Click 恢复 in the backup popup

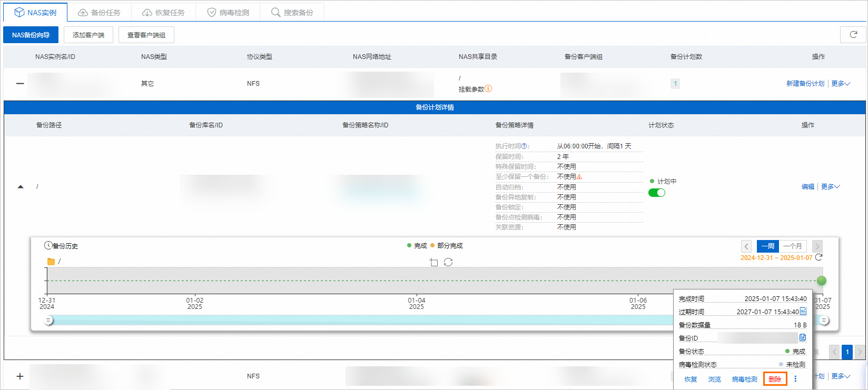[691, 379]
